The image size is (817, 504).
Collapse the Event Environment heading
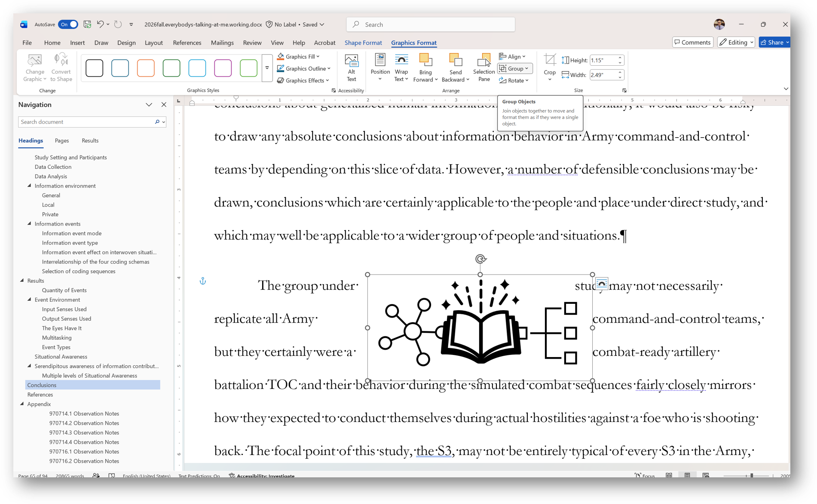tap(30, 299)
